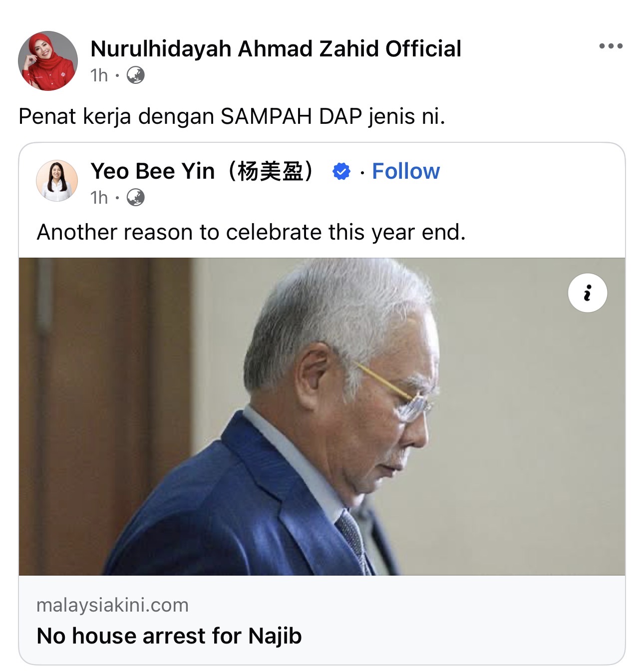The width and height of the screenshot is (644, 671).
Task: Click the malaysiakini.com source domain
Action: pyautogui.click(x=112, y=605)
